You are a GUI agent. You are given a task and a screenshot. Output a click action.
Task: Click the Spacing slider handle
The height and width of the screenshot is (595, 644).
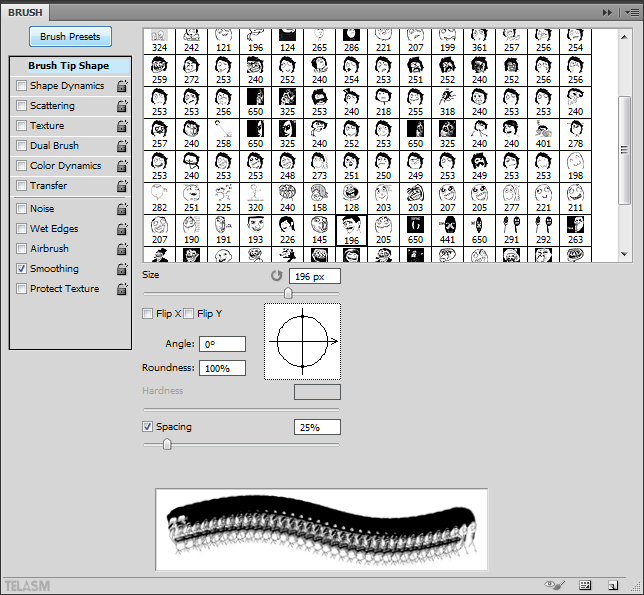[167, 444]
